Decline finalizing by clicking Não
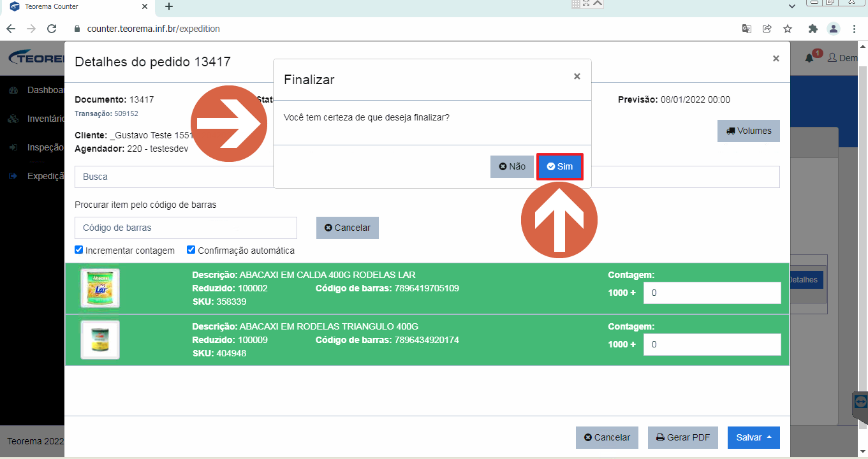 pyautogui.click(x=512, y=166)
